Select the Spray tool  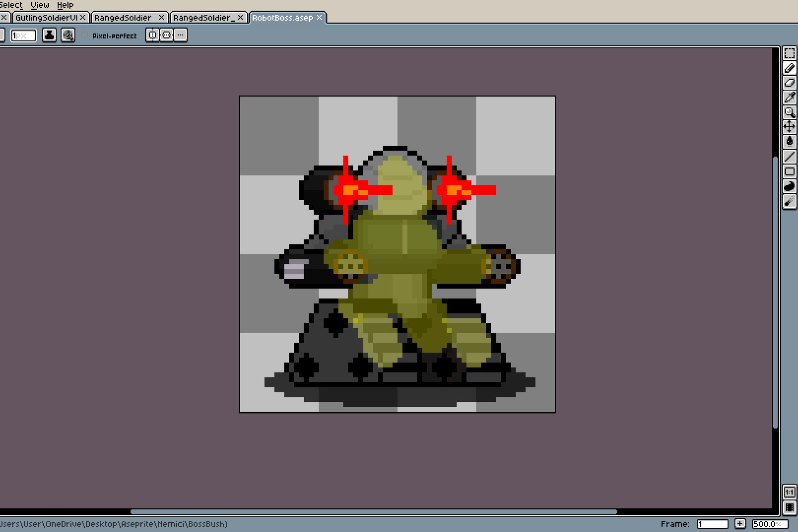coord(790,201)
